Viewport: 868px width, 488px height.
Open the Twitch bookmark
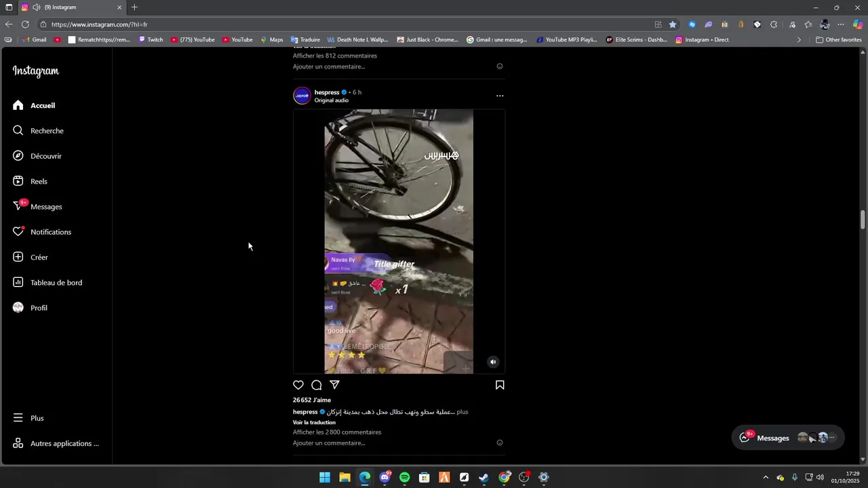[151, 39]
